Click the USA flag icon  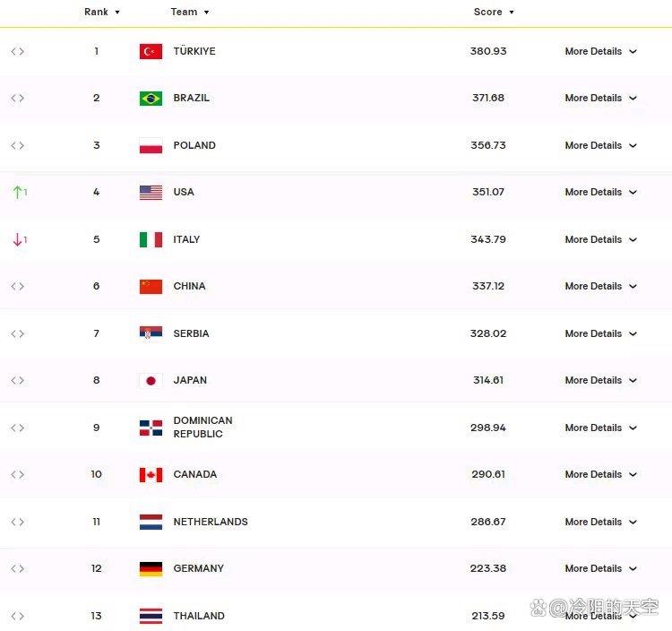(x=151, y=193)
